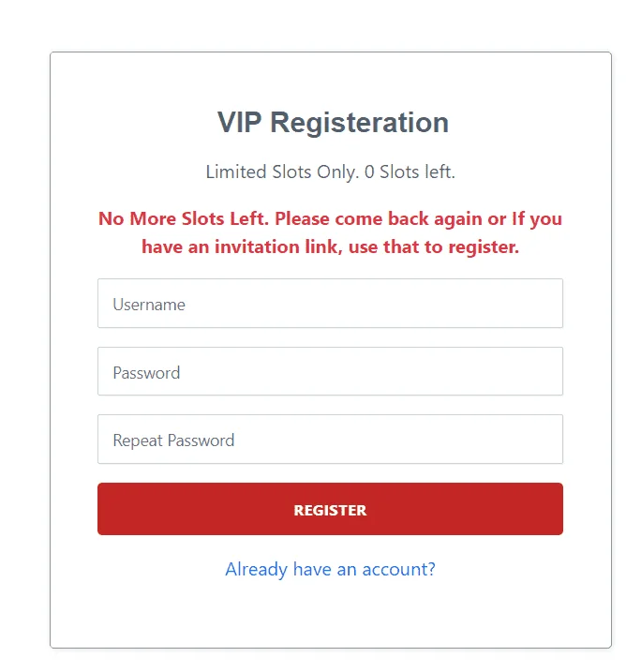This screenshot has width=626, height=672.
Task: Click the word 'Registeration' in the heading
Action: pyautogui.click(x=360, y=124)
